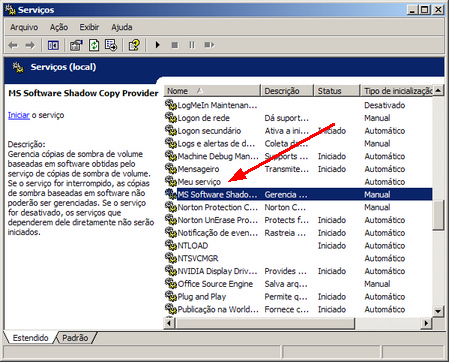Click the Fornece c... description cell

(x=286, y=309)
